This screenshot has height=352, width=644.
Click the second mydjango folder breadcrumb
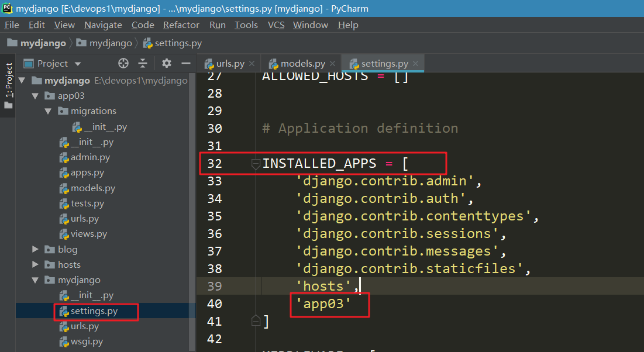[x=104, y=43]
